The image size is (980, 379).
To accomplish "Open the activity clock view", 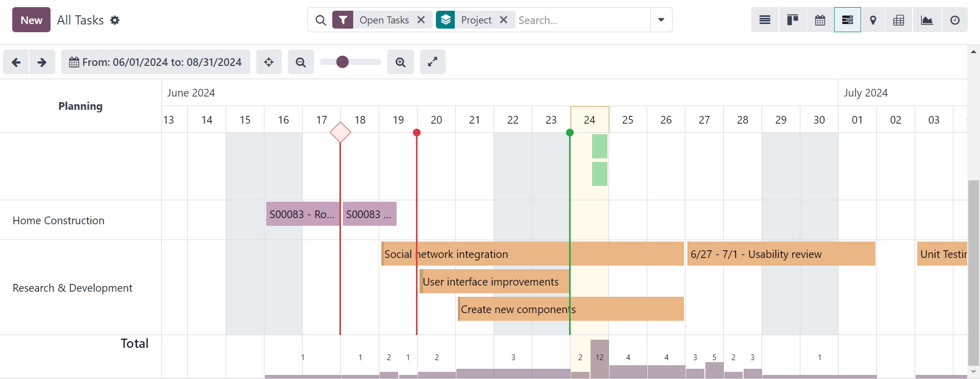I will click(954, 20).
